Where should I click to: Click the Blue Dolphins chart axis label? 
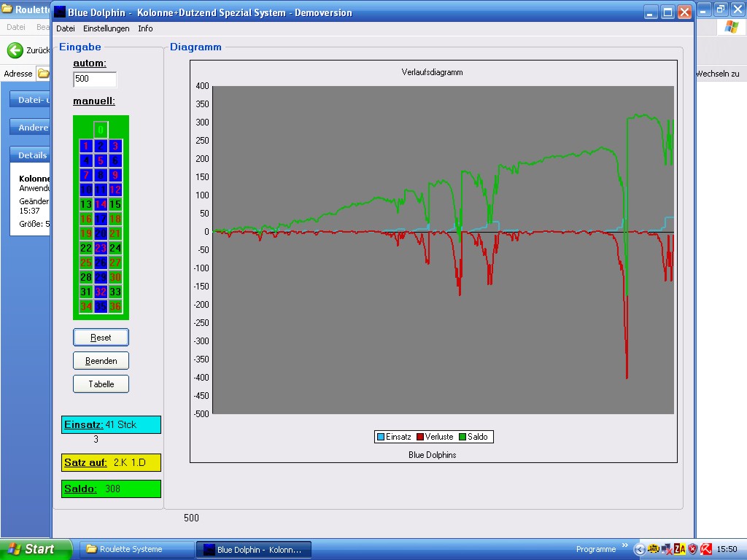(432, 455)
